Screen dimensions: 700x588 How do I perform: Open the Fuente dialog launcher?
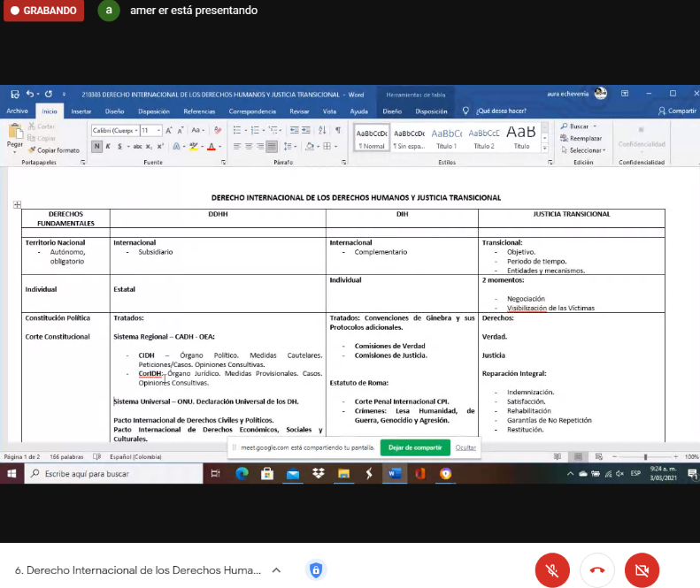pyautogui.click(x=223, y=163)
